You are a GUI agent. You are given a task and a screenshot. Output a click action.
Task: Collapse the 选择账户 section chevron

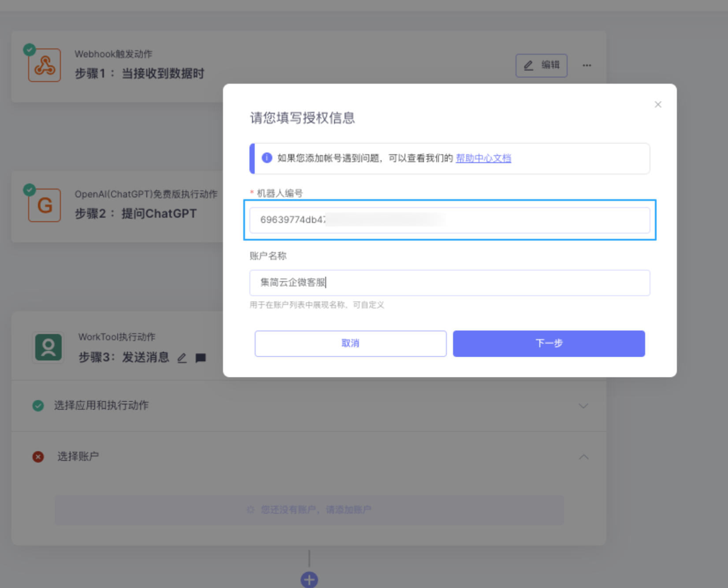[584, 457]
